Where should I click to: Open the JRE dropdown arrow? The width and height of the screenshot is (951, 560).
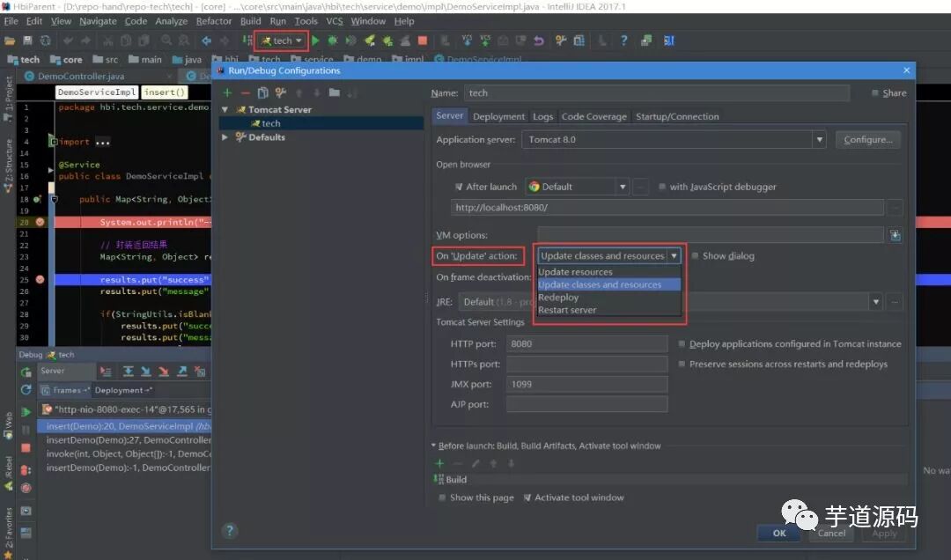coord(876,301)
